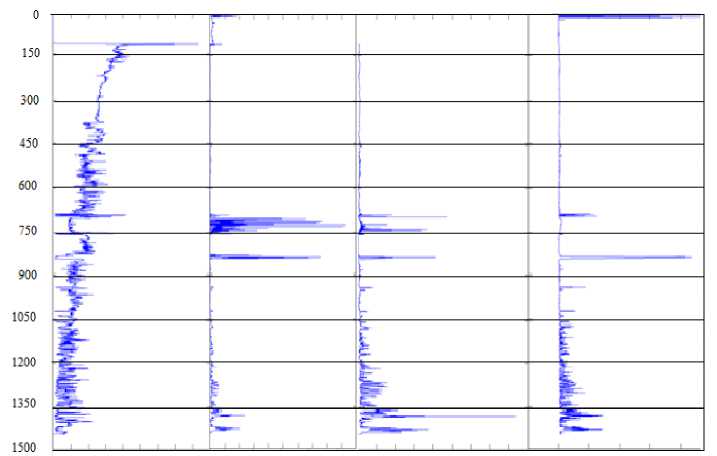Click second track's spike between 750 and 900
The height and width of the screenshot is (456, 717).
pos(265,257)
